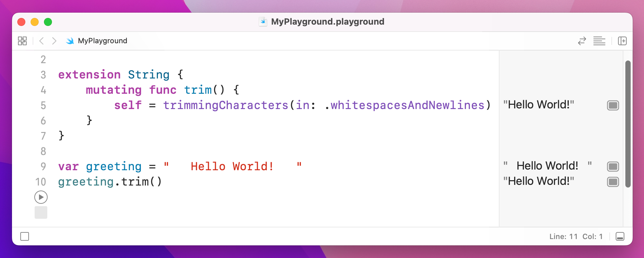Show result inline for line 5 "Hello World!"
The height and width of the screenshot is (258, 644).
613,105
